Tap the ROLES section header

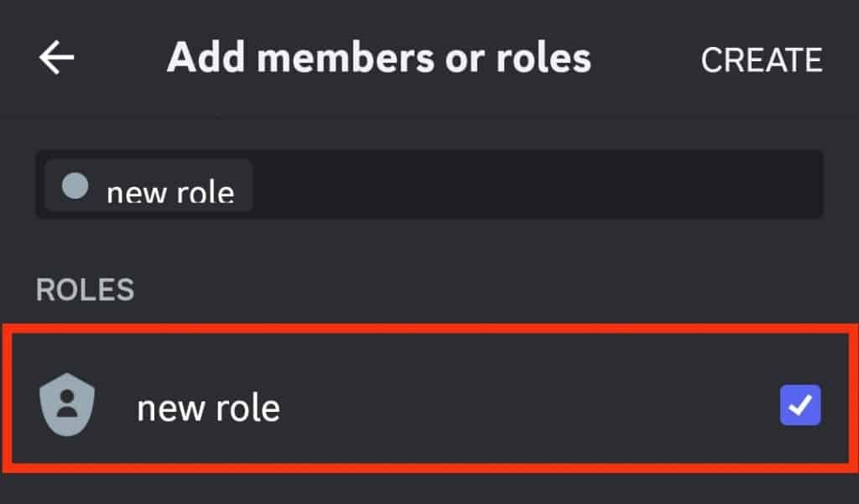(84, 288)
